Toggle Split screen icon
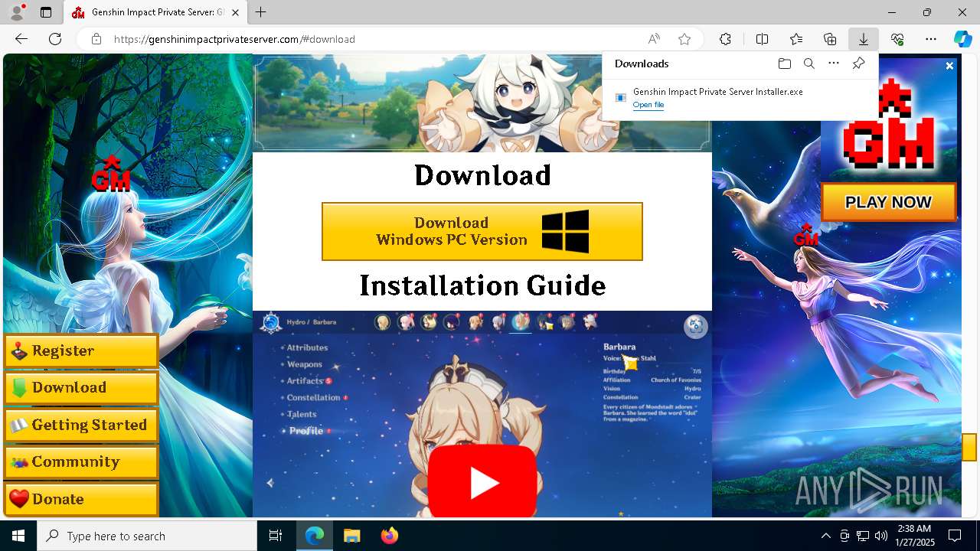Viewport: 980px width, 551px height. (x=762, y=39)
